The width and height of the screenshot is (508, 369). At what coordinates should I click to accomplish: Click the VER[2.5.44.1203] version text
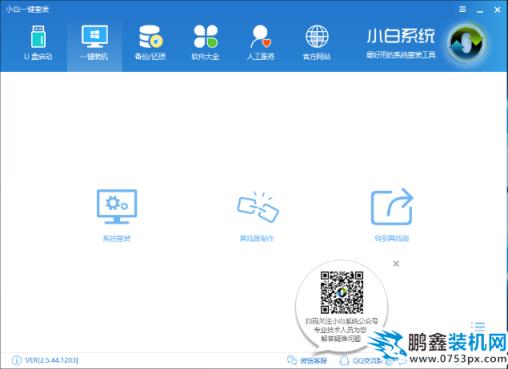(x=52, y=360)
